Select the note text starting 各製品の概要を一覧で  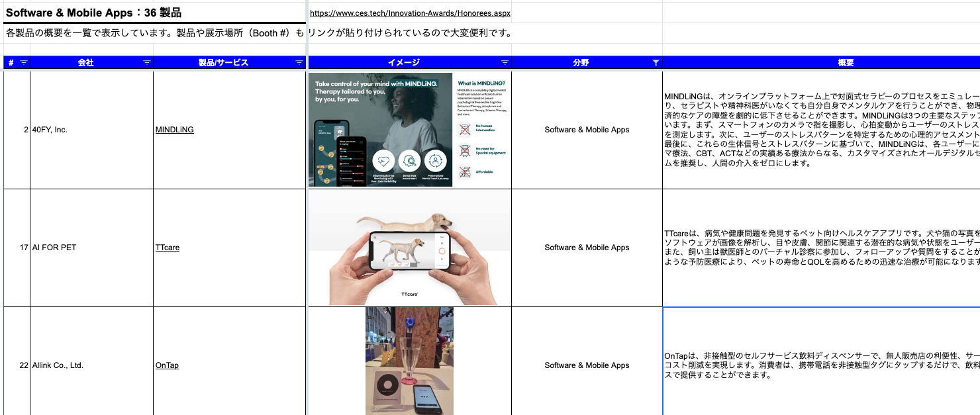tap(258, 33)
